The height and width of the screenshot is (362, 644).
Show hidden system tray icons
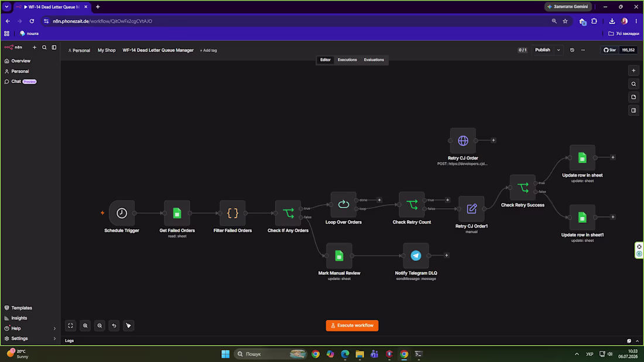577,354
